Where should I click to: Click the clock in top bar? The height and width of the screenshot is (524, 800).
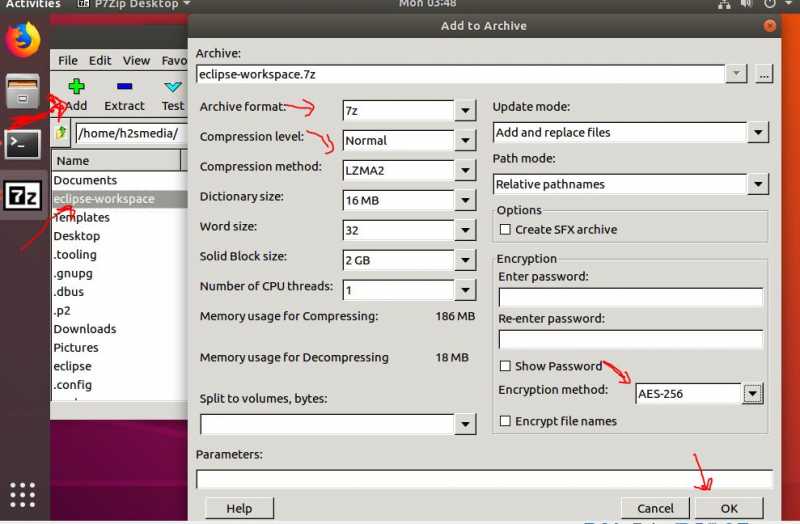tap(428, 4)
